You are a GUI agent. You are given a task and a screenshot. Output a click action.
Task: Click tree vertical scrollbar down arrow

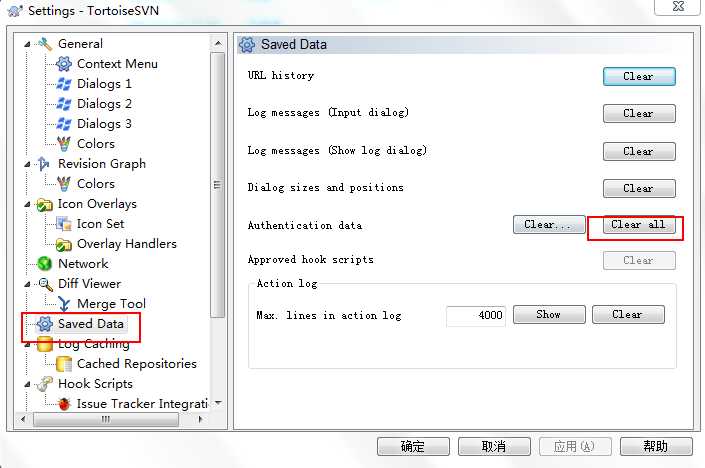point(218,403)
